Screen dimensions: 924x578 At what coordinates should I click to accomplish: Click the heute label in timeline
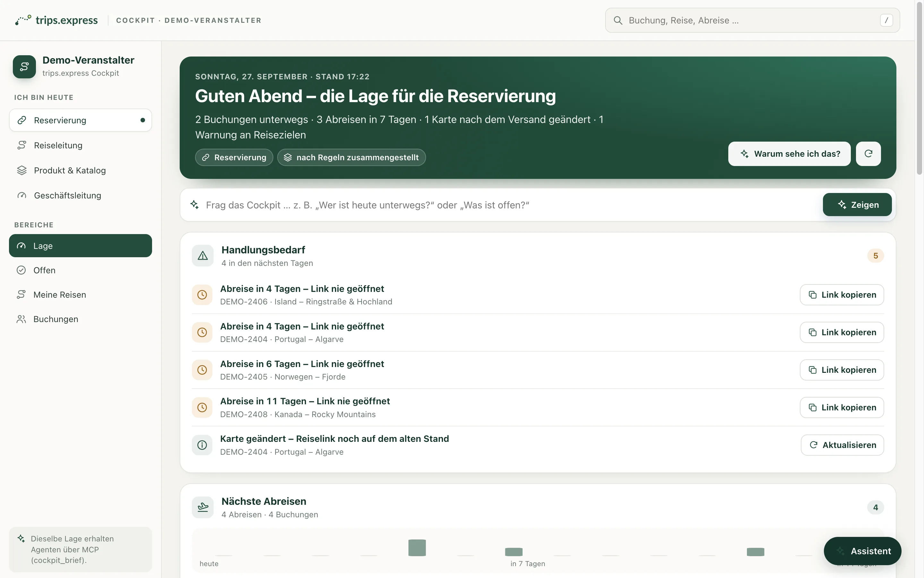tap(209, 564)
